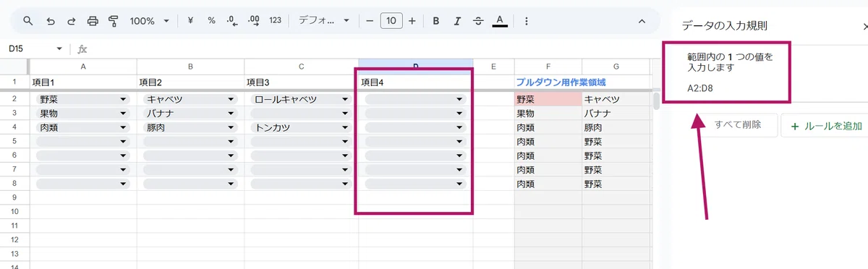The image size is (868, 269).
Task: Select the 項目1 header cell
Action: coord(83,82)
